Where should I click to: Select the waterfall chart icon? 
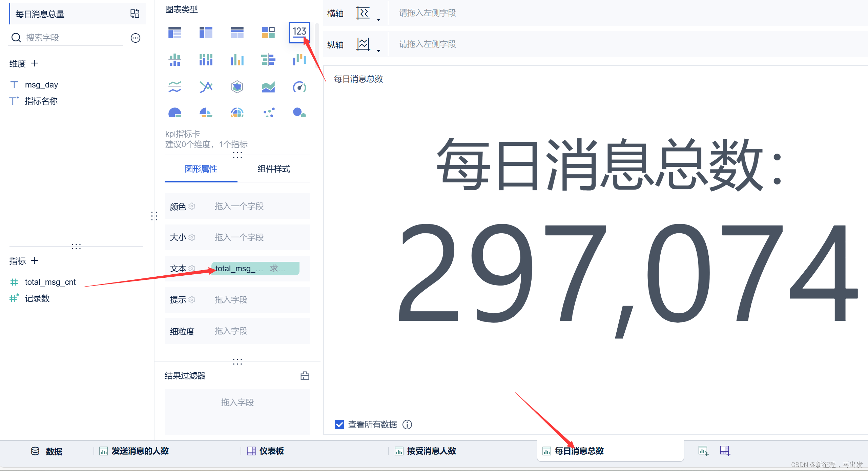[x=299, y=60]
